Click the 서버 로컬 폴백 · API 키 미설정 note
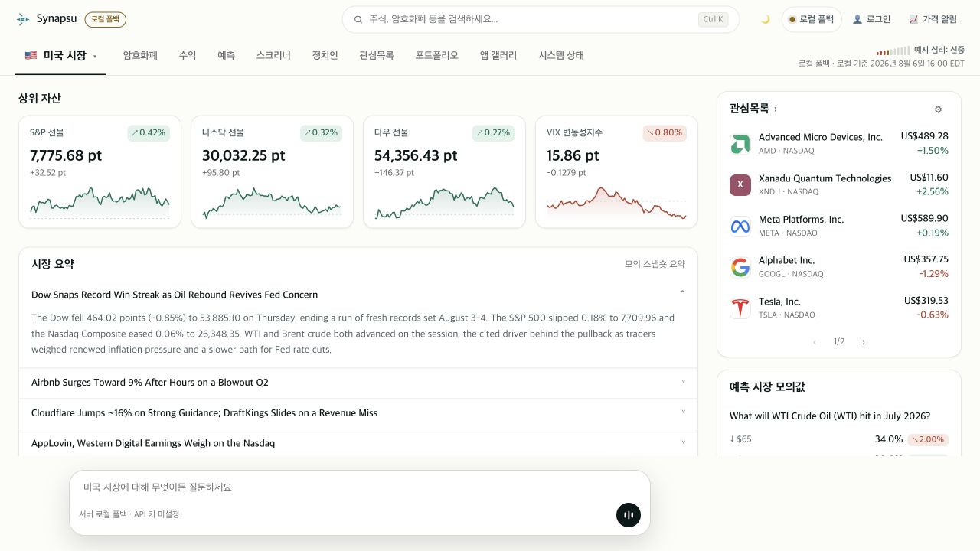 129,514
